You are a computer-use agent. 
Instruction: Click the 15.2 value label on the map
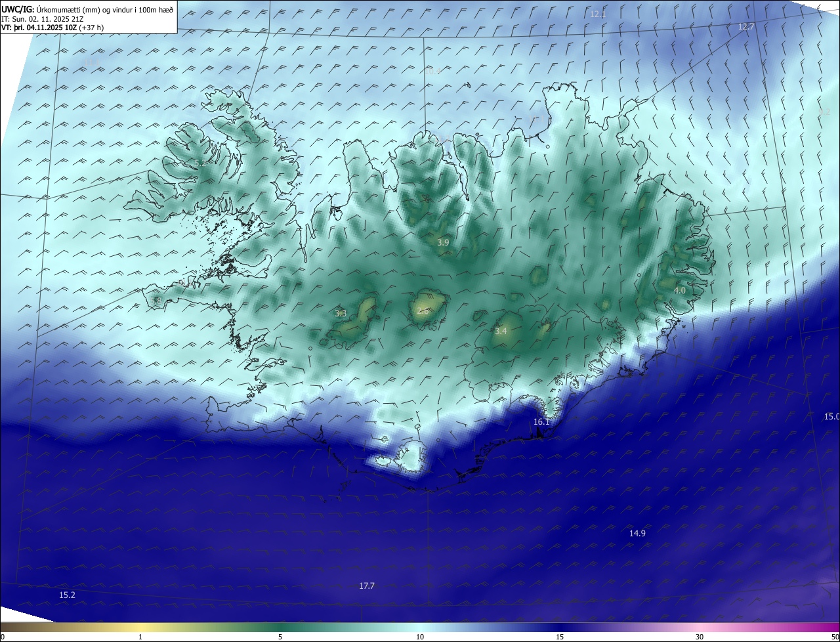tap(67, 595)
